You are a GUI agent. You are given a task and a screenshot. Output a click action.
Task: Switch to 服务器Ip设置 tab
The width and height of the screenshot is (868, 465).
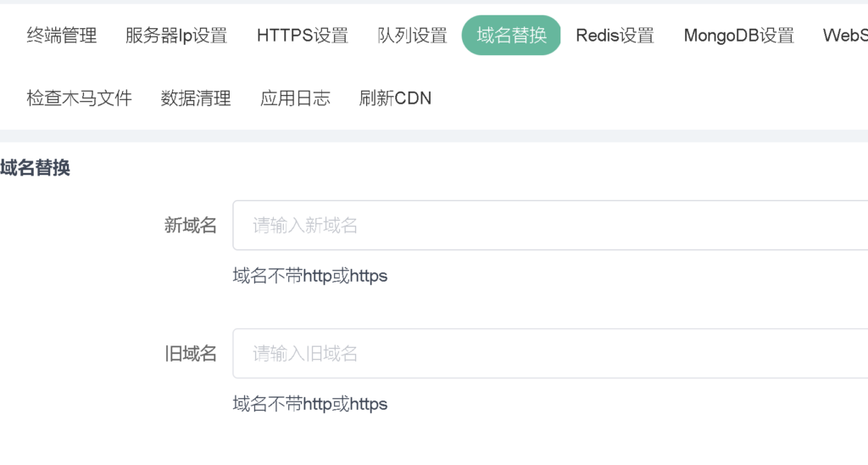click(x=176, y=36)
